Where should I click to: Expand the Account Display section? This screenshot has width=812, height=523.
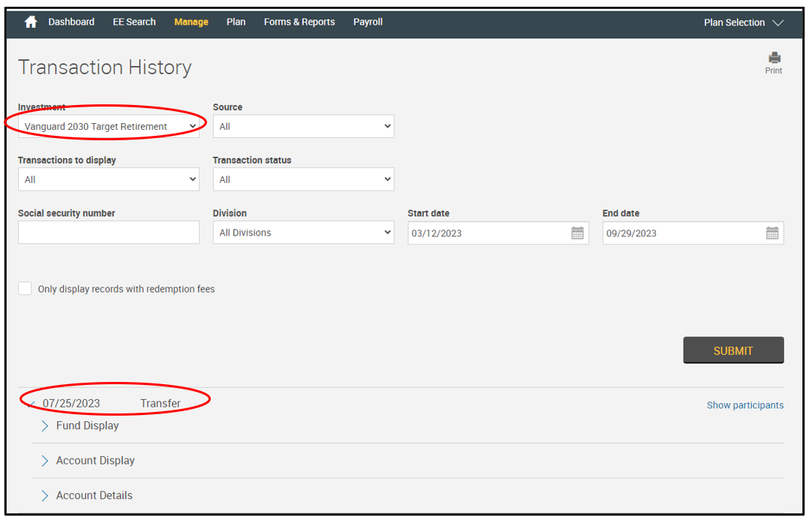[45, 461]
